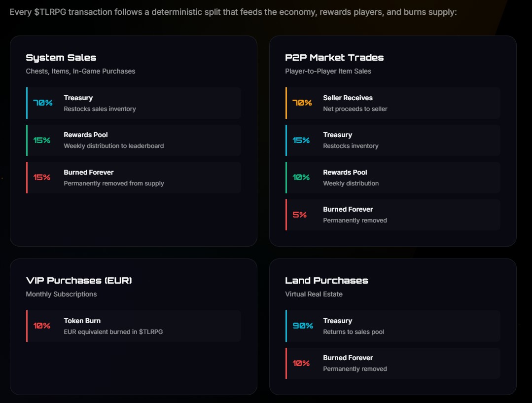This screenshot has height=403, width=532.
Task: Select the P2P Market Trades heading
Action: 334,57
